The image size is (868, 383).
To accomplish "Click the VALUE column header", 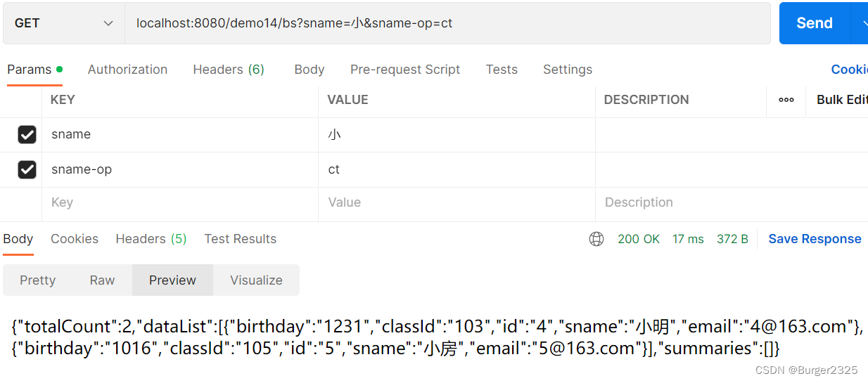I will pyautogui.click(x=347, y=100).
